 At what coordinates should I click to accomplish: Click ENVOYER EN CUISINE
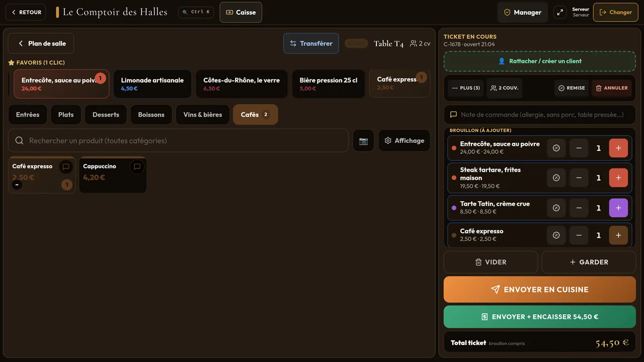point(539,290)
